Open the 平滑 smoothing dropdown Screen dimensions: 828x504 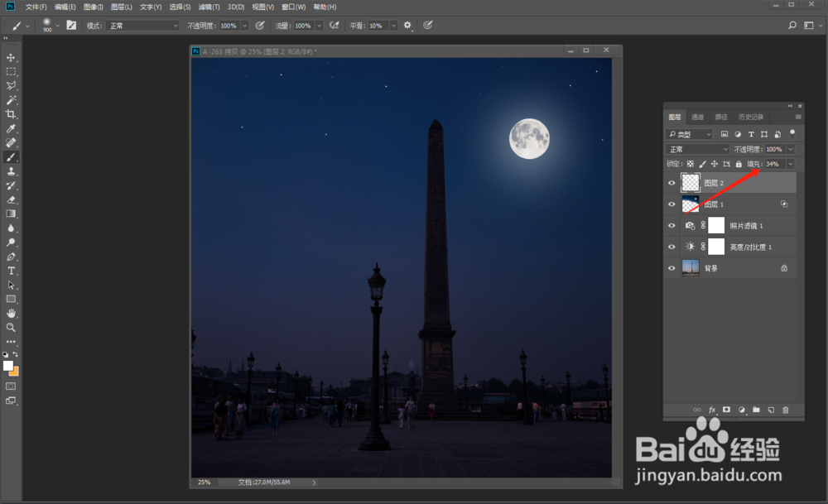tap(393, 26)
